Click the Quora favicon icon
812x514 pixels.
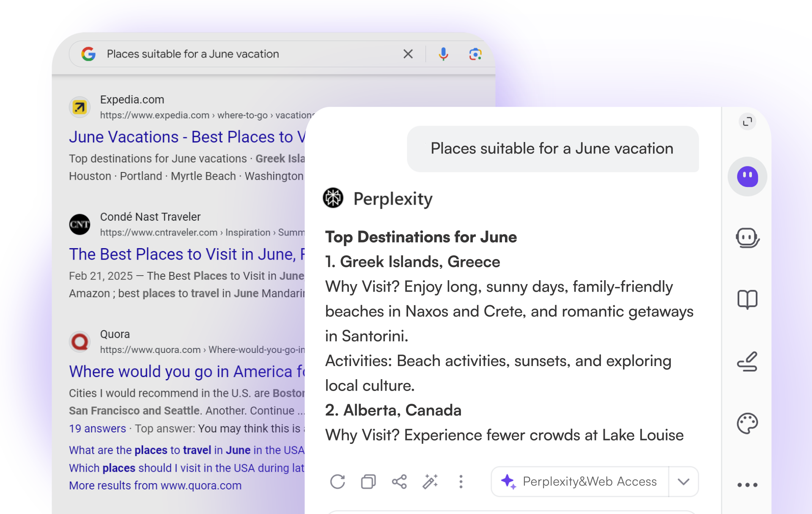[80, 342]
